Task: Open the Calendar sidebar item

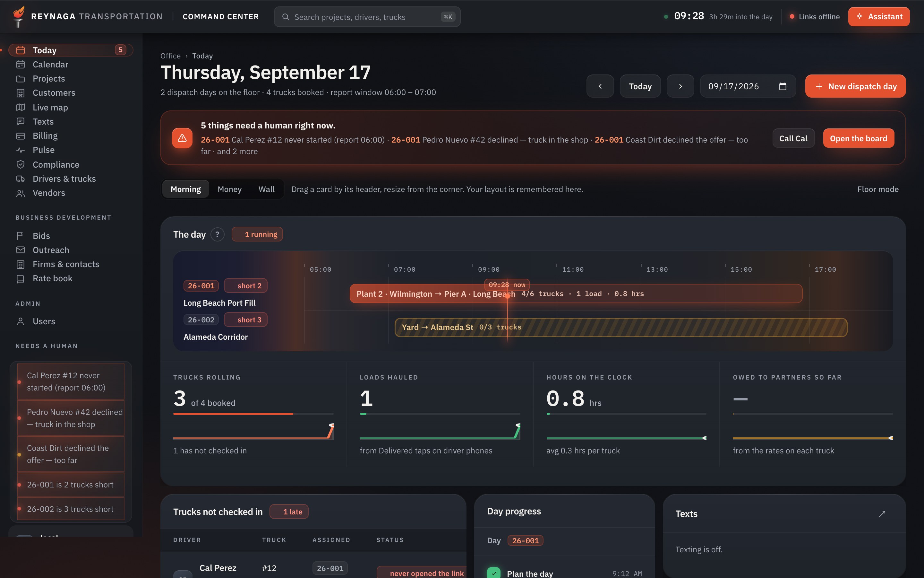Action: click(71, 64)
